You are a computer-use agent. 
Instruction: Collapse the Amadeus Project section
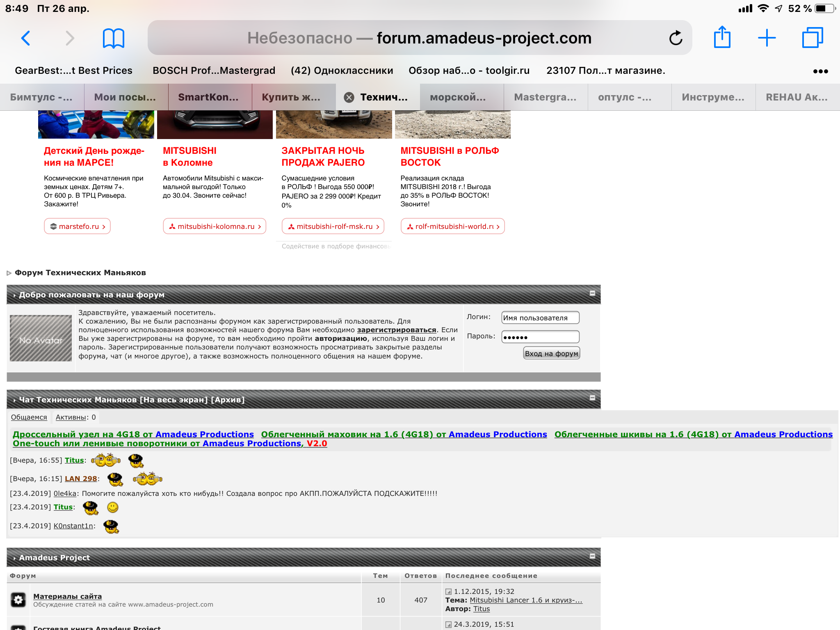(x=592, y=556)
